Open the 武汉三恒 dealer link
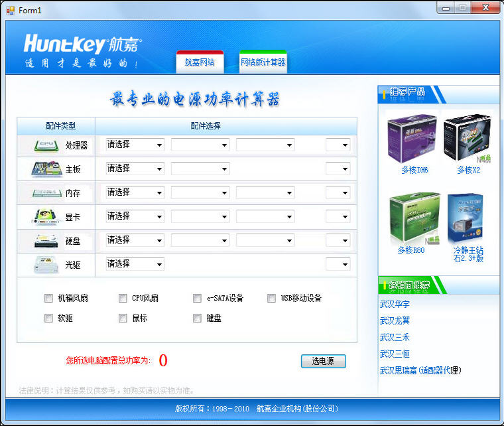The width and height of the screenshot is (504, 426). tap(395, 354)
